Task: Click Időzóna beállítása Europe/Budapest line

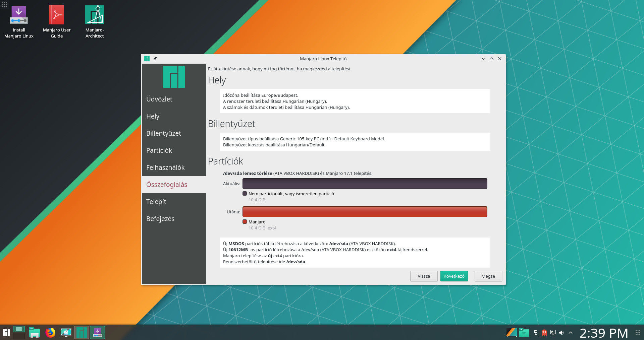Action: (260, 95)
